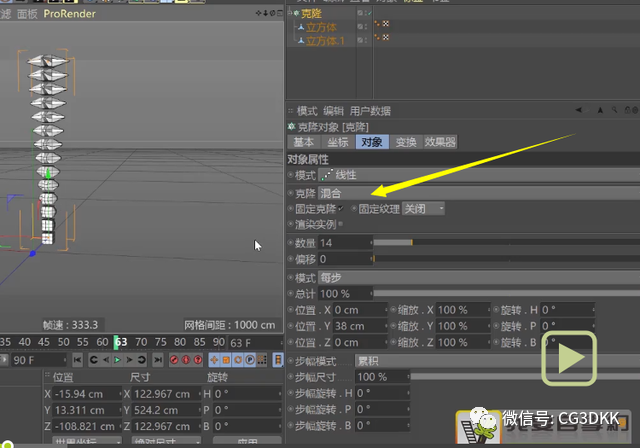Toggle point level animation recording

pyautogui.click(x=262, y=360)
